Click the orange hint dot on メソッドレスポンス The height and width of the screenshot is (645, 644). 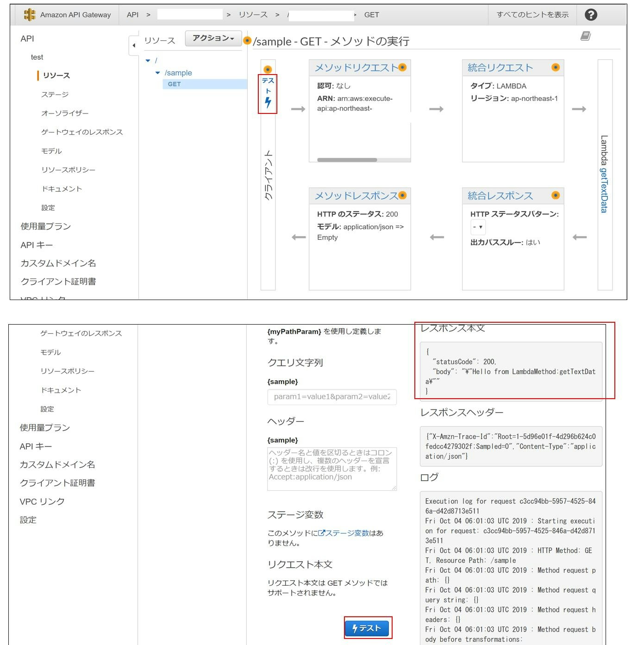tap(402, 195)
